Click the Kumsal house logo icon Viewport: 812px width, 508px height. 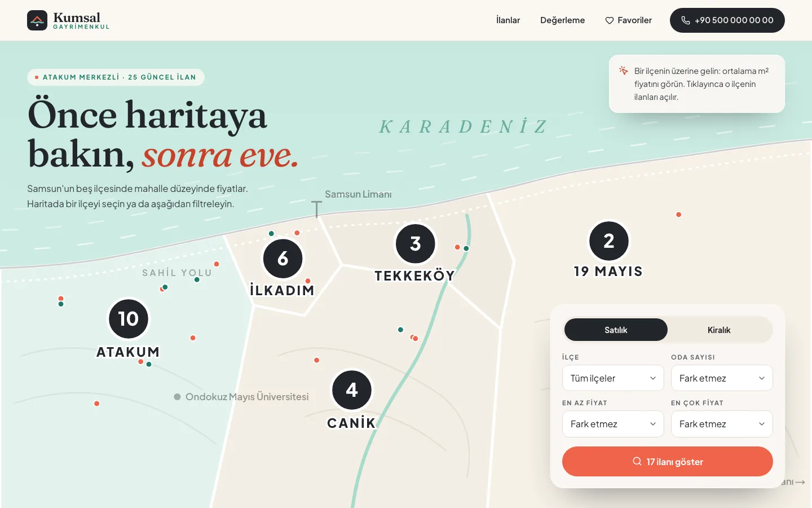(37, 20)
